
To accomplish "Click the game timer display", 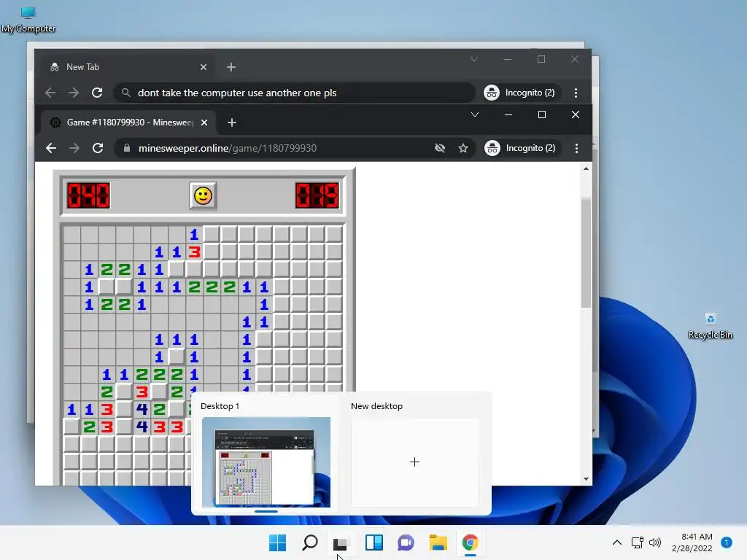I will click(317, 195).
